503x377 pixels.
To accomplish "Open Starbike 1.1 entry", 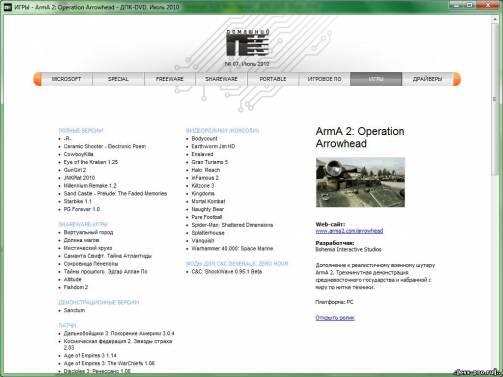I will pyautogui.click(x=77, y=201).
